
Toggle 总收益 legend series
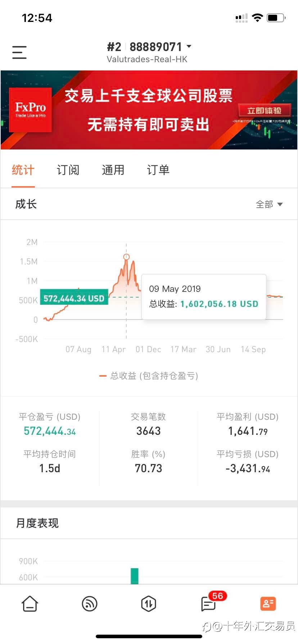149,376
